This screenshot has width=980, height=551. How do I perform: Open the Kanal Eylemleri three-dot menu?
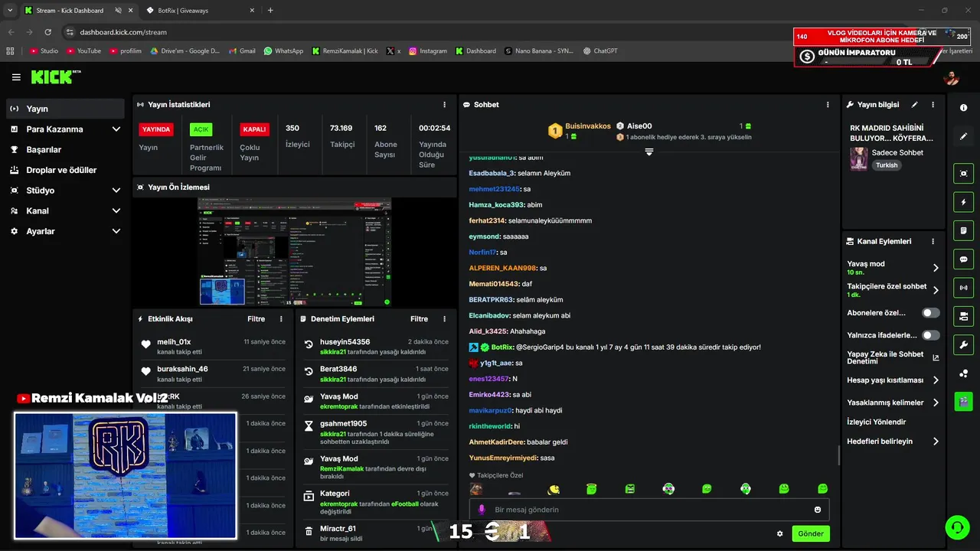(x=933, y=241)
